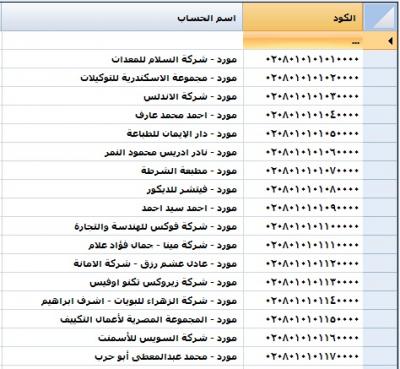Sort by the الكود column header

point(303,17)
